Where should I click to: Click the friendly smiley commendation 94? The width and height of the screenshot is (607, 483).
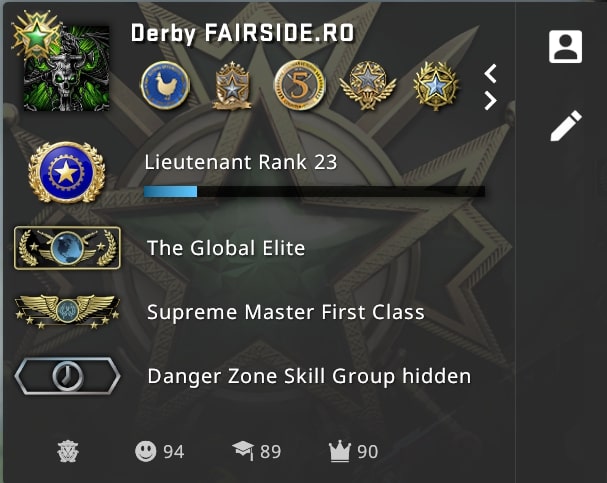click(159, 451)
